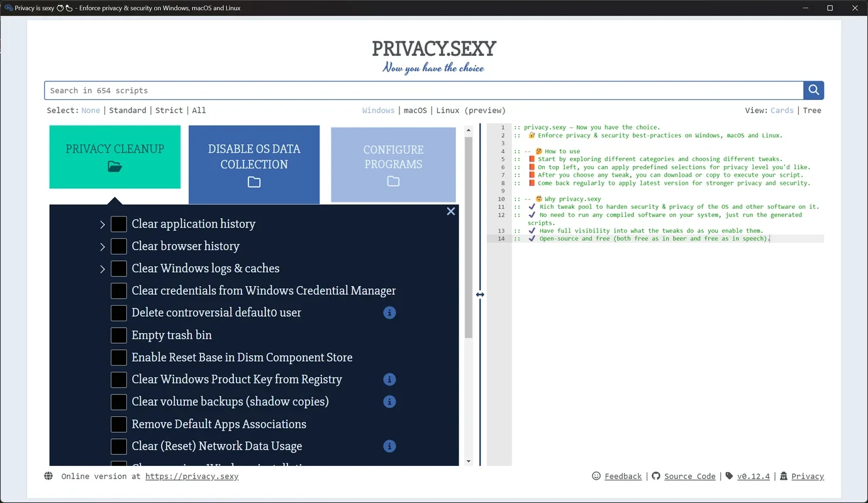Viewport: 868px width, 503px height.
Task: Switch view to Tree
Action: tap(812, 110)
